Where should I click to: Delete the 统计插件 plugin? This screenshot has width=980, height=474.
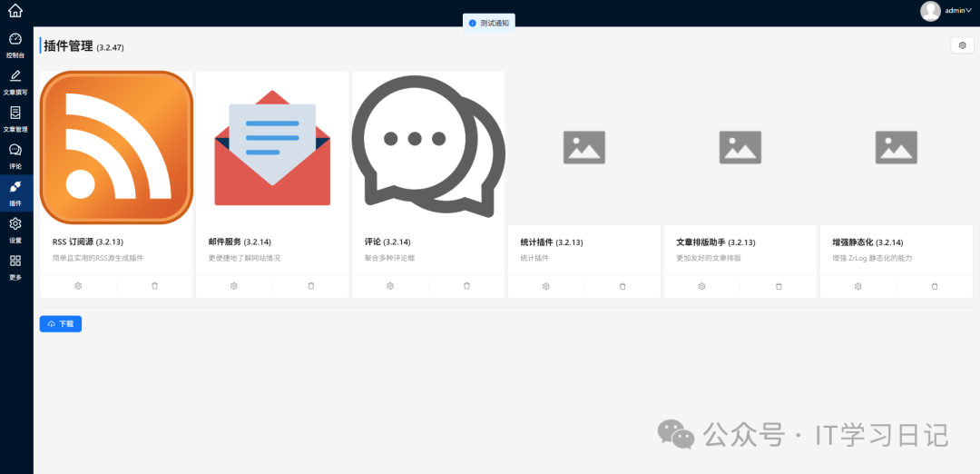tap(622, 286)
